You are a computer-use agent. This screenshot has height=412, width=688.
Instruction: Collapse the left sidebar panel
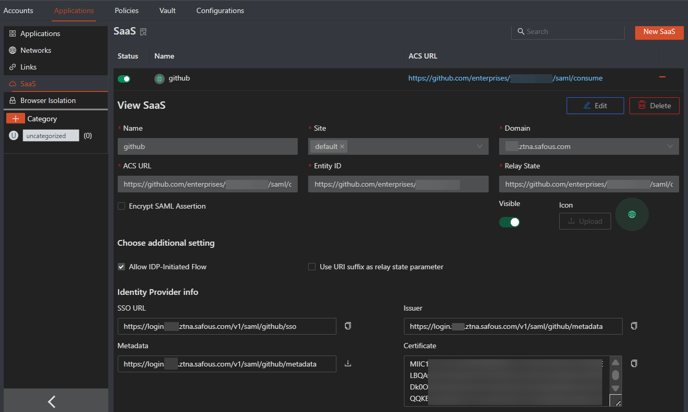pyautogui.click(x=52, y=401)
